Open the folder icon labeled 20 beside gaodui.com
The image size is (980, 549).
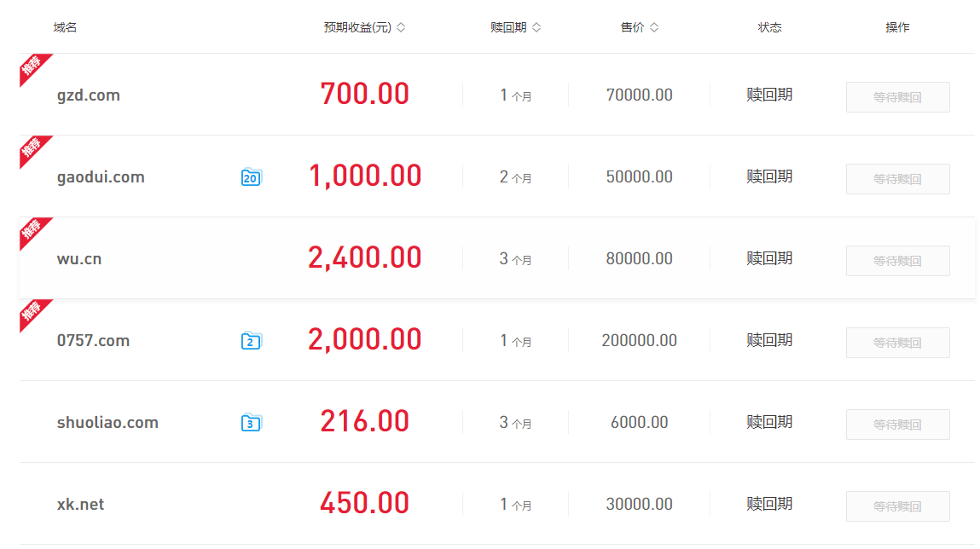[251, 177]
